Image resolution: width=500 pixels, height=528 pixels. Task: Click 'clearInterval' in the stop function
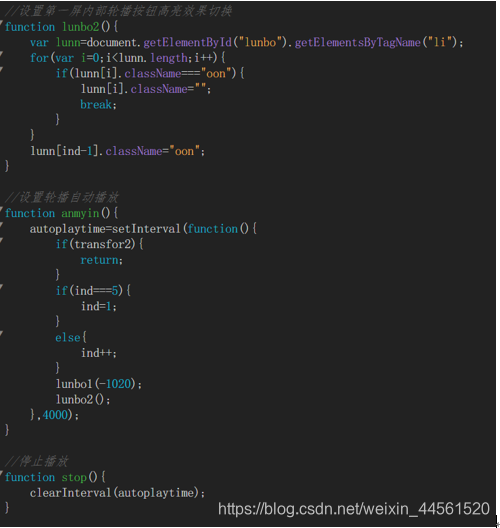70,493
